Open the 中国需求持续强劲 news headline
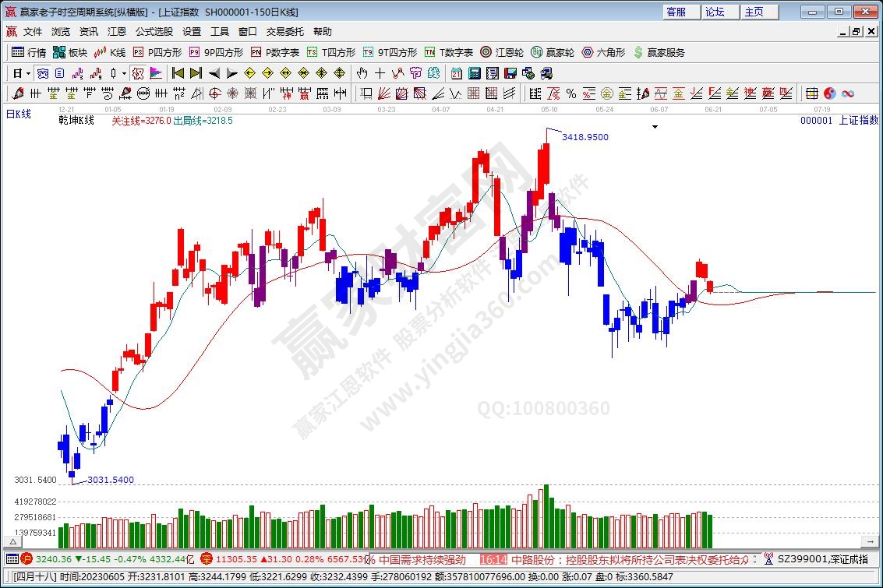The height and width of the screenshot is (588, 883). (421, 559)
